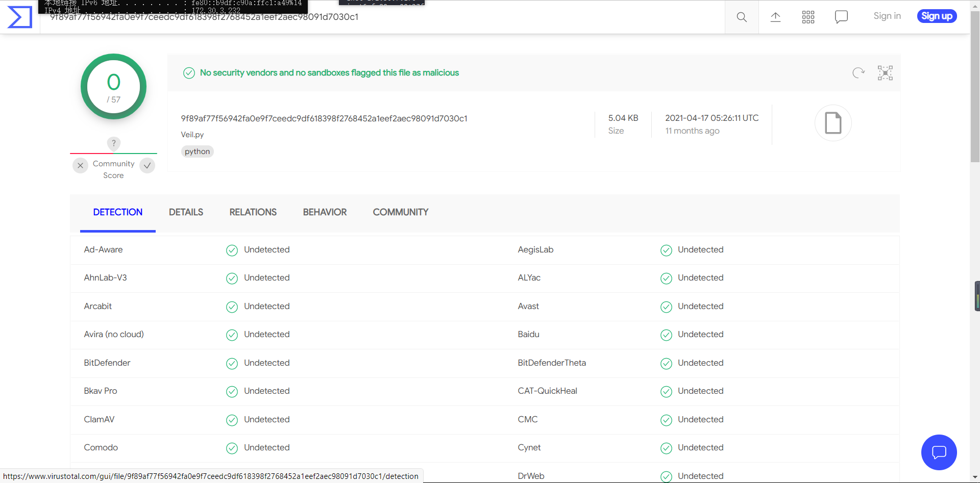Image resolution: width=980 pixels, height=483 pixels.
Task: Click Undetected status for Comodo
Action: point(266,448)
